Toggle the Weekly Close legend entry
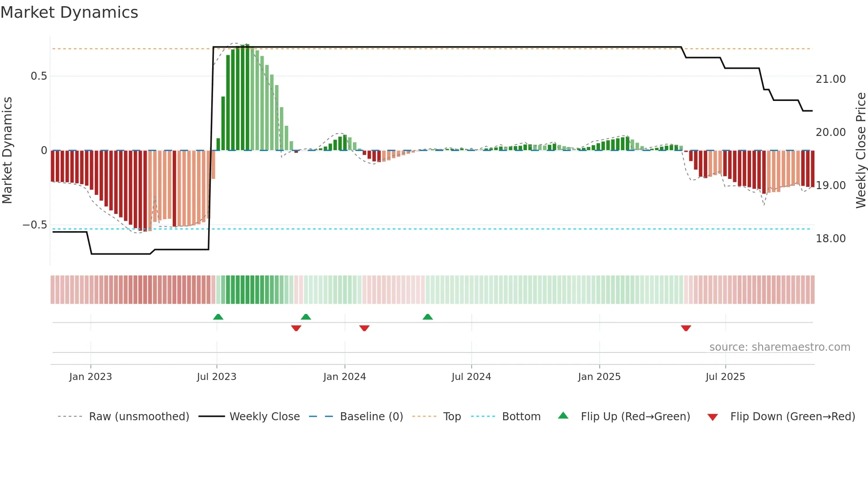868x488 pixels. pos(249,417)
